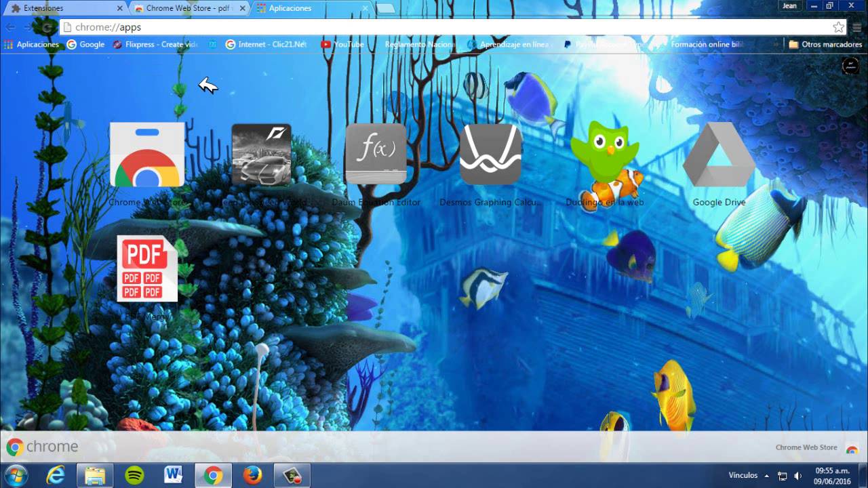
Task: Switch to the Chrome Web Store tab
Action: (187, 8)
